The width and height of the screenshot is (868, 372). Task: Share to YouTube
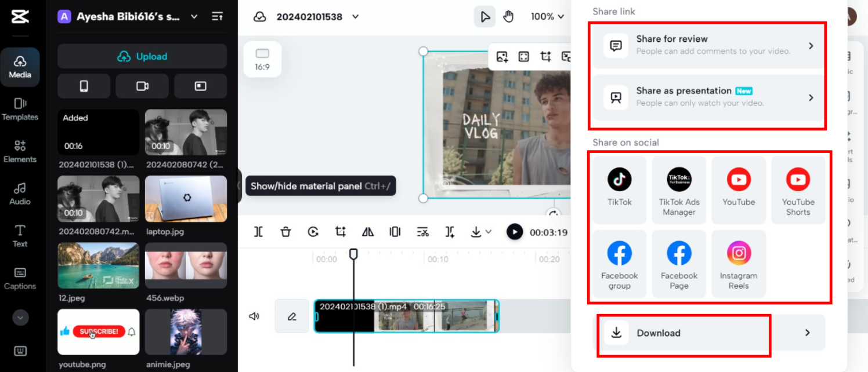click(x=739, y=189)
